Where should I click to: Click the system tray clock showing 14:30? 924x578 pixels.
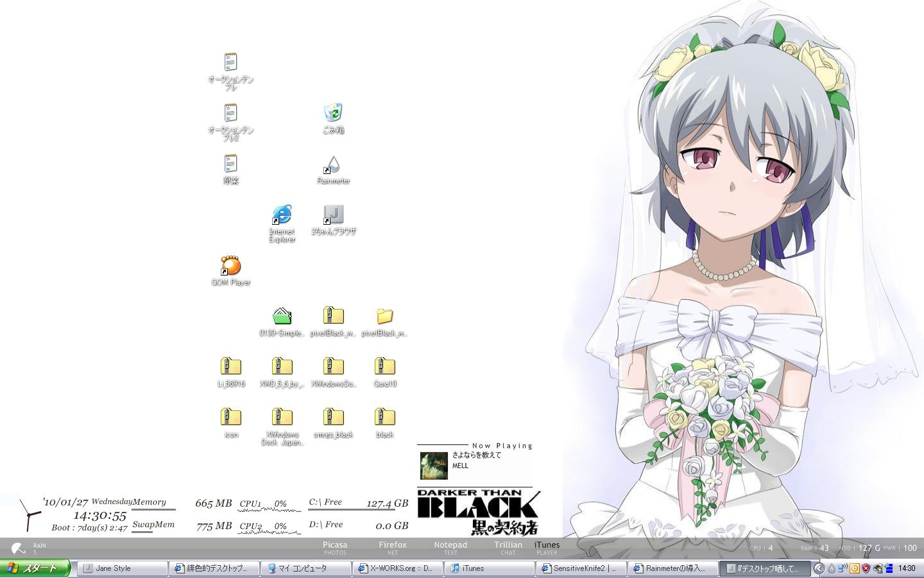click(907, 568)
